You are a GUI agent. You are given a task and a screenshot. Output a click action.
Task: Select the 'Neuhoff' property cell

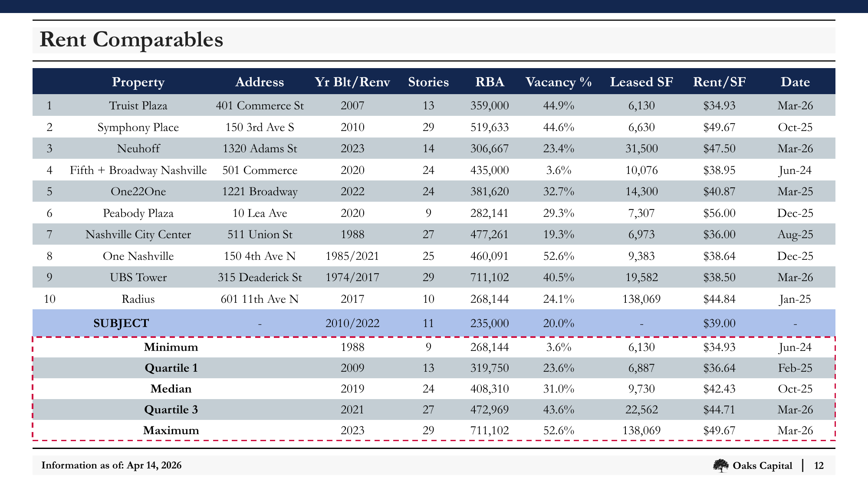pyautogui.click(x=138, y=148)
